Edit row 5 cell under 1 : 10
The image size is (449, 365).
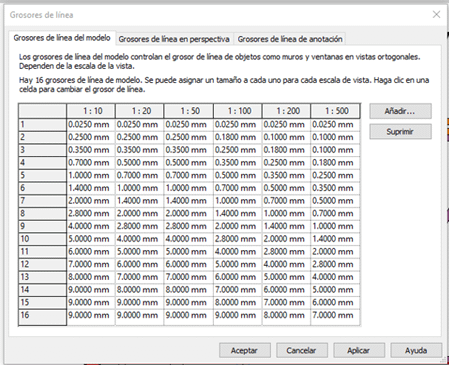coord(91,175)
